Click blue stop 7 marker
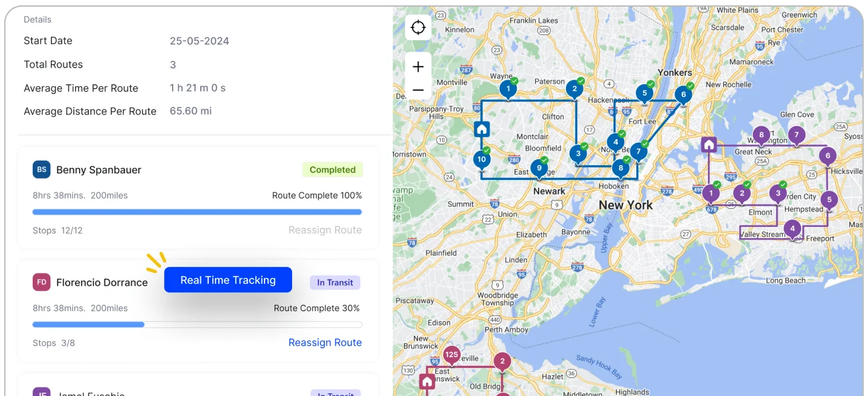The image size is (868, 396). point(638,153)
